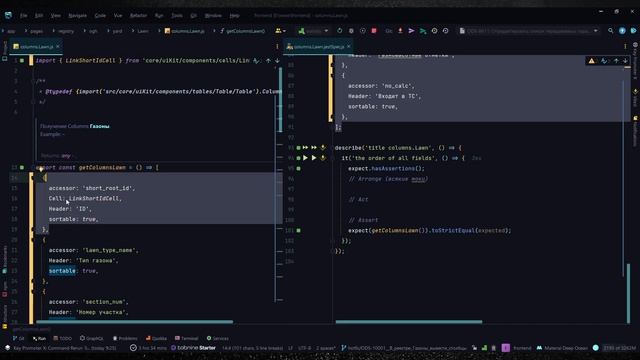Click the '2 spaces' indent status

(325, 348)
